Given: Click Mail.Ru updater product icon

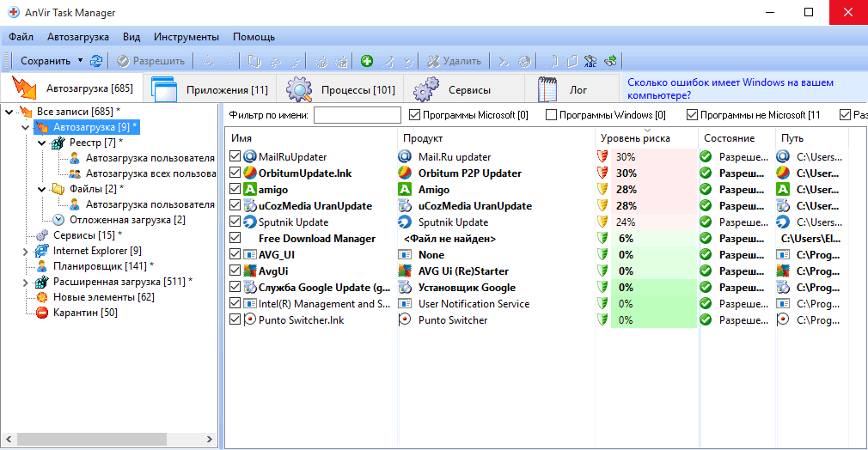Looking at the screenshot, I should point(405,156).
